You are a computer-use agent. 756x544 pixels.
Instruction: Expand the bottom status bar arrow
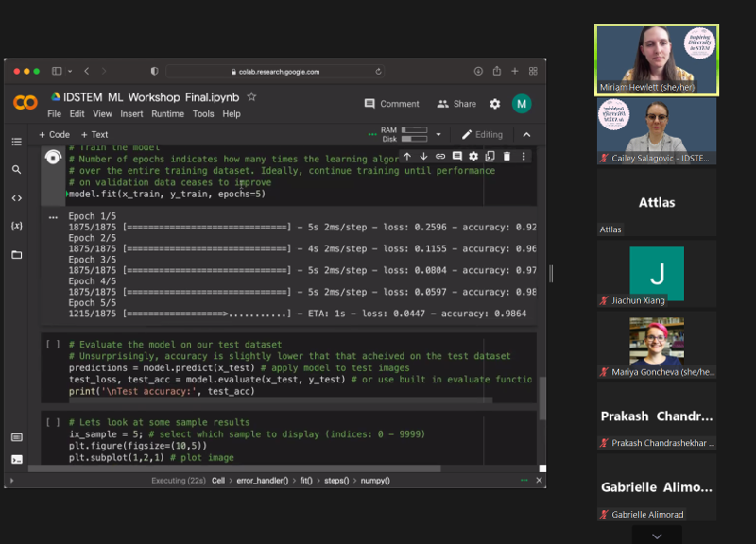(x=12, y=481)
